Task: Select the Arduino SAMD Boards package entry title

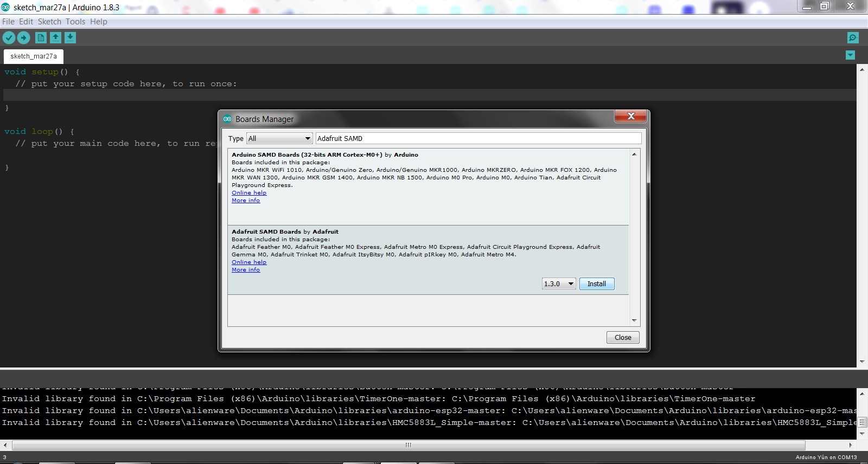Action: point(325,154)
